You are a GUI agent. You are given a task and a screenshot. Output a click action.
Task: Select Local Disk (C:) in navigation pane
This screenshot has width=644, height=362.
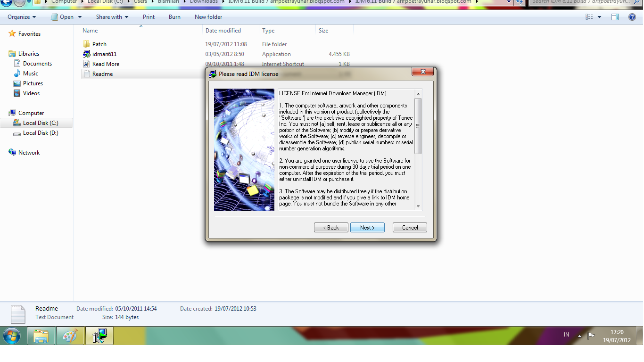pos(41,123)
